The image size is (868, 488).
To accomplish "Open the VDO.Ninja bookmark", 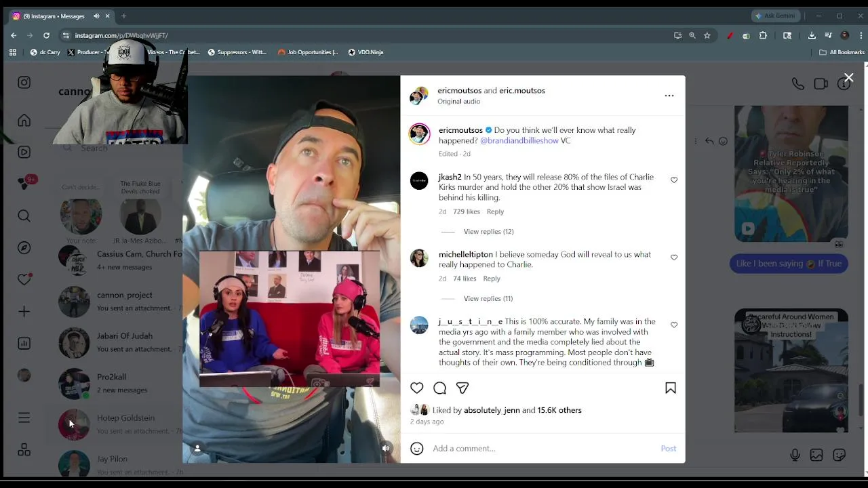I will [366, 52].
